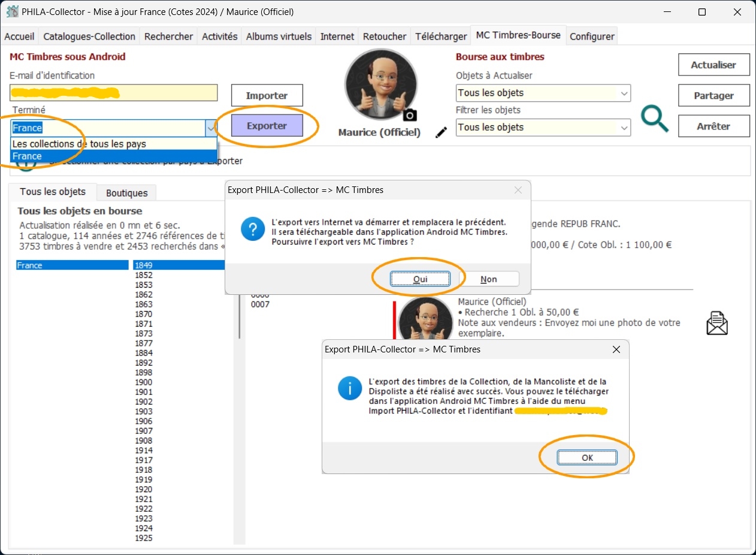Select year 1901 in the list
Screen dimensions: 756x555
click(144, 392)
